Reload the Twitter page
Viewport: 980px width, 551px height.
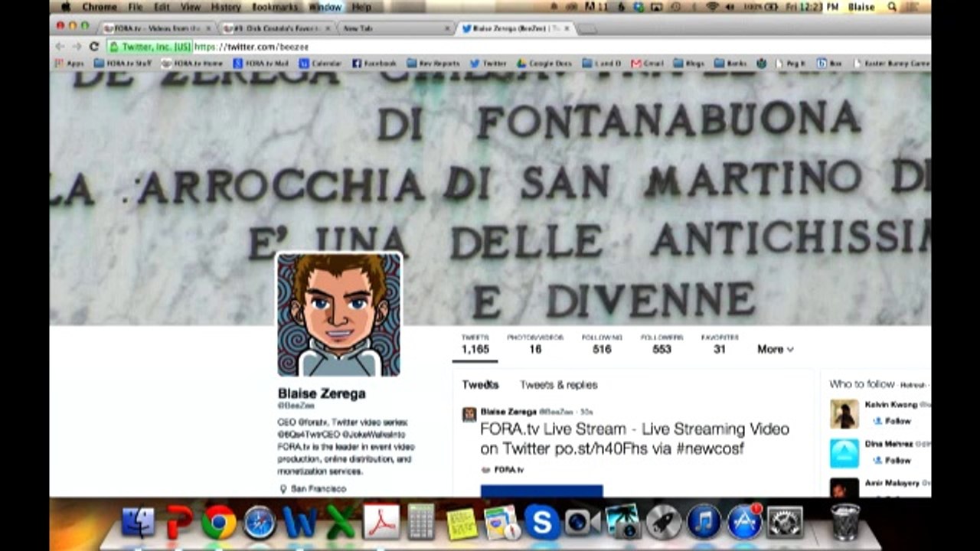point(94,47)
